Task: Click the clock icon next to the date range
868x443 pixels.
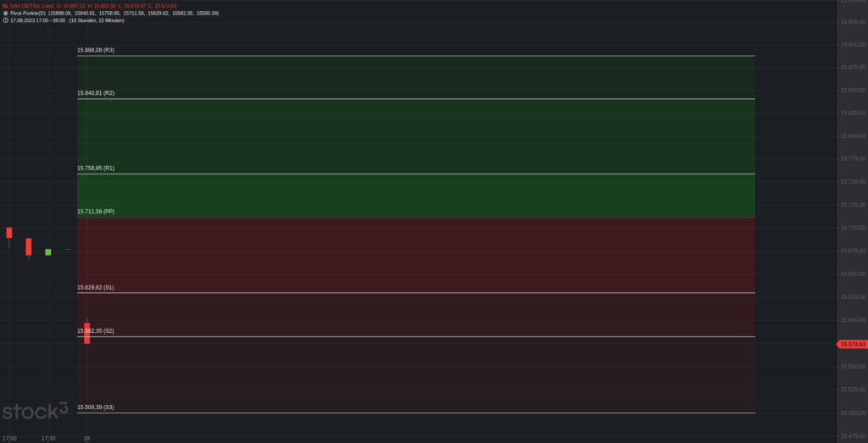Action: coord(5,20)
